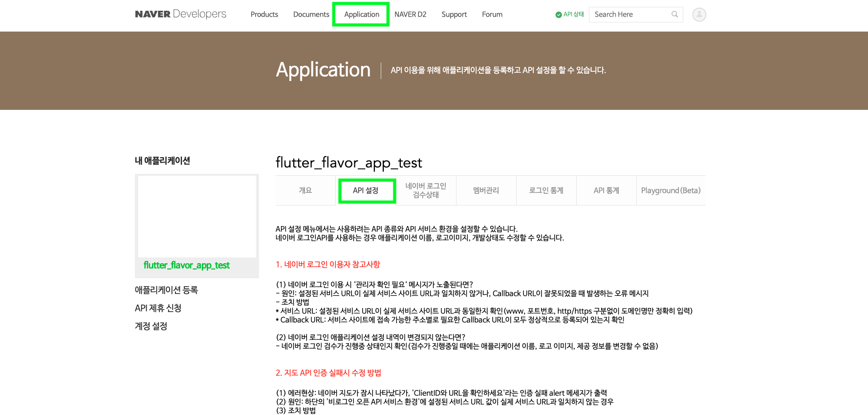This screenshot has height=415, width=868.
Task: Open the Support menu
Action: [x=454, y=15]
